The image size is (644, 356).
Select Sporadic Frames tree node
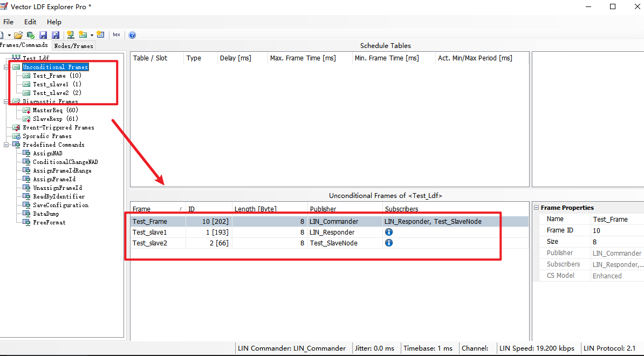pyautogui.click(x=47, y=136)
